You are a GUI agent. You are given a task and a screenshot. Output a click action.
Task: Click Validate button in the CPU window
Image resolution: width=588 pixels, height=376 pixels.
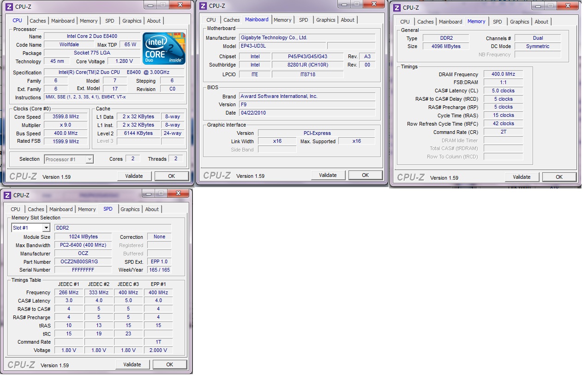pyautogui.click(x=134, y=176)
